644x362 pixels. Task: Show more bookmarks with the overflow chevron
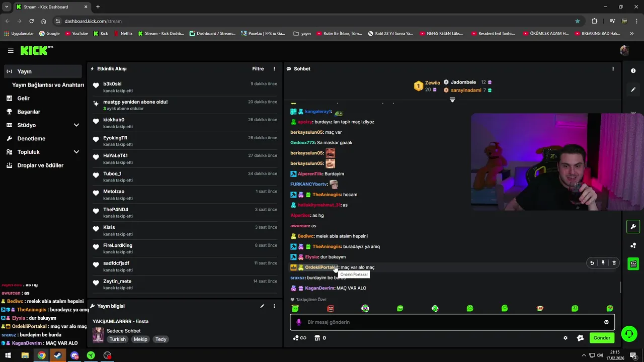tap(632, 34)
